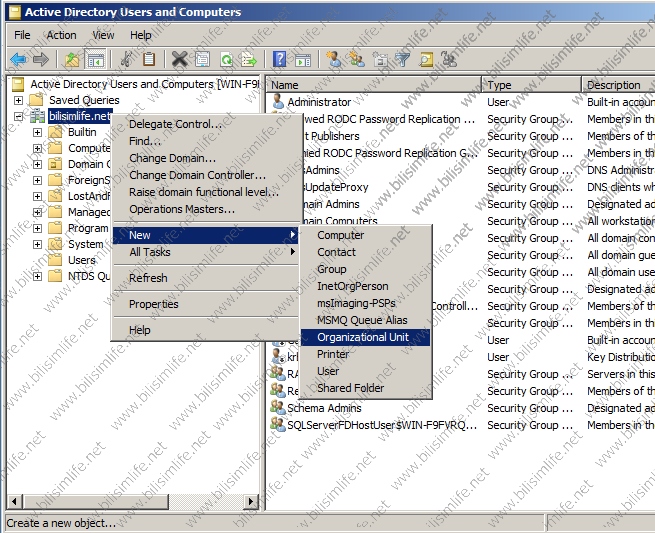The height and width of the screenshot is (533, 655).
Task: Click the Paste clipboard icon
Action: [x=149, y=59]
